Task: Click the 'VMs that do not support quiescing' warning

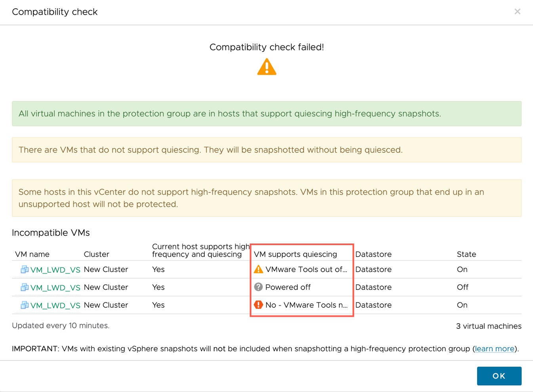Action: 266,150
